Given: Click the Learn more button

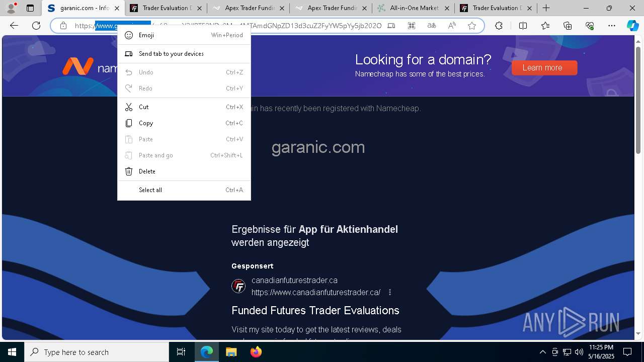Looking at the screenshot, I should (x=544, y=68).
